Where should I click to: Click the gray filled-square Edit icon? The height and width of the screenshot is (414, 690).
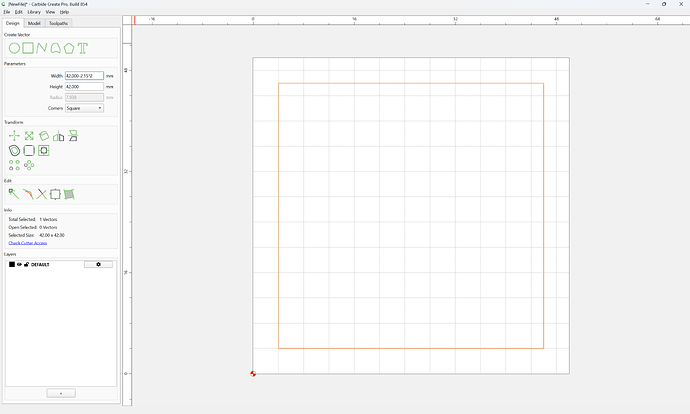pyautogui.click(x=69, y=194)
